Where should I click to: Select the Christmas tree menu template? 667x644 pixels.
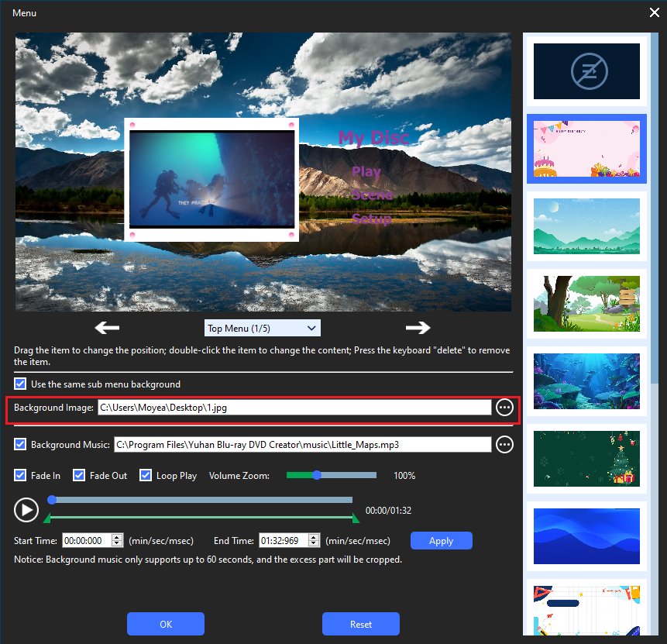pyautogui.click(x=586, y=459)
